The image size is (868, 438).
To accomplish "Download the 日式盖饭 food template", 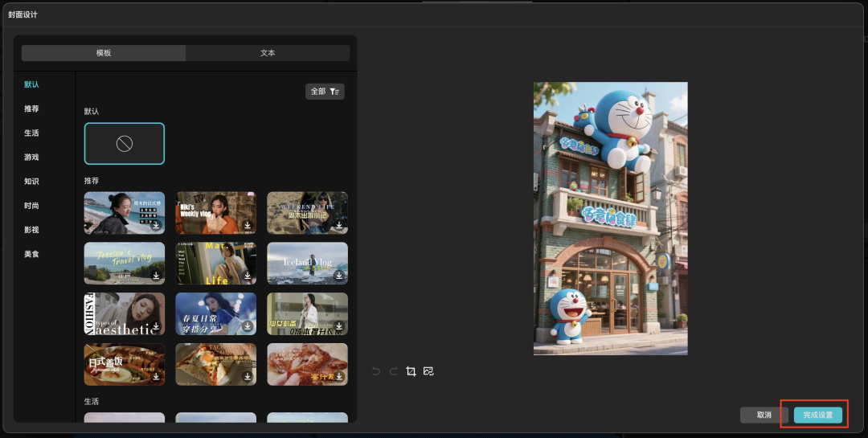I will pos(156,376).
